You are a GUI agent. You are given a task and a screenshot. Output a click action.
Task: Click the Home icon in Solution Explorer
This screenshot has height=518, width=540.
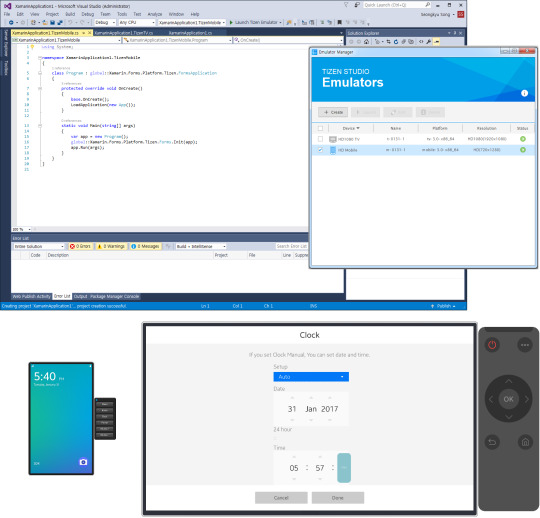click(366, 42)
